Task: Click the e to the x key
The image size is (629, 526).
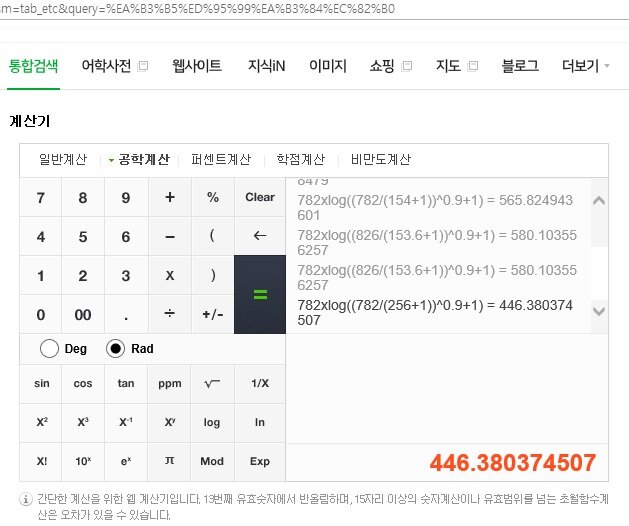Action: point(126,461)
